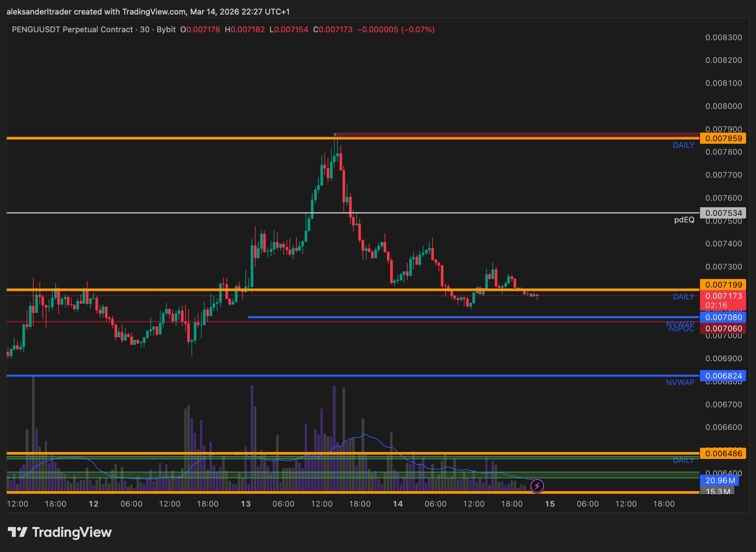Click the orange 0.006486 price label

point(723,453)
